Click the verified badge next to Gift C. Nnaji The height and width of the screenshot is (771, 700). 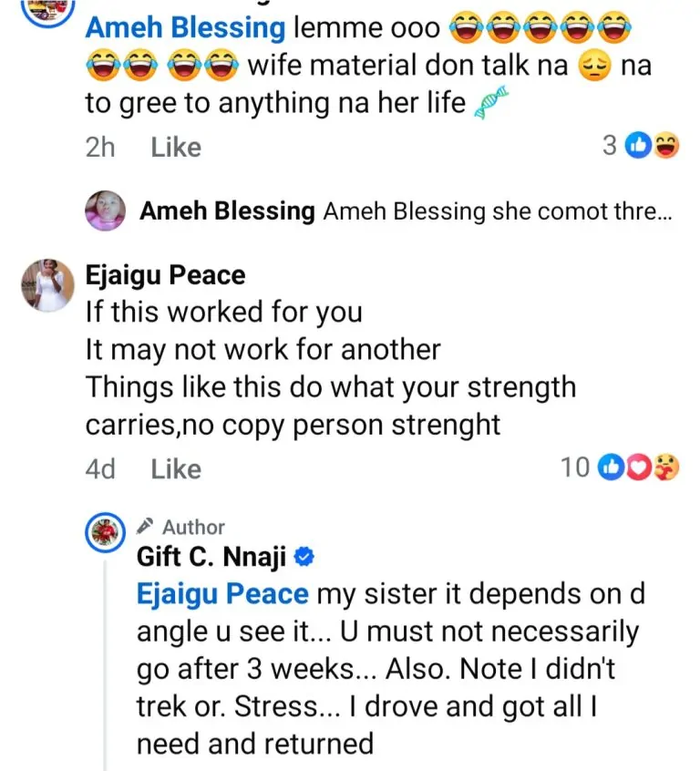tap(308, 557)
